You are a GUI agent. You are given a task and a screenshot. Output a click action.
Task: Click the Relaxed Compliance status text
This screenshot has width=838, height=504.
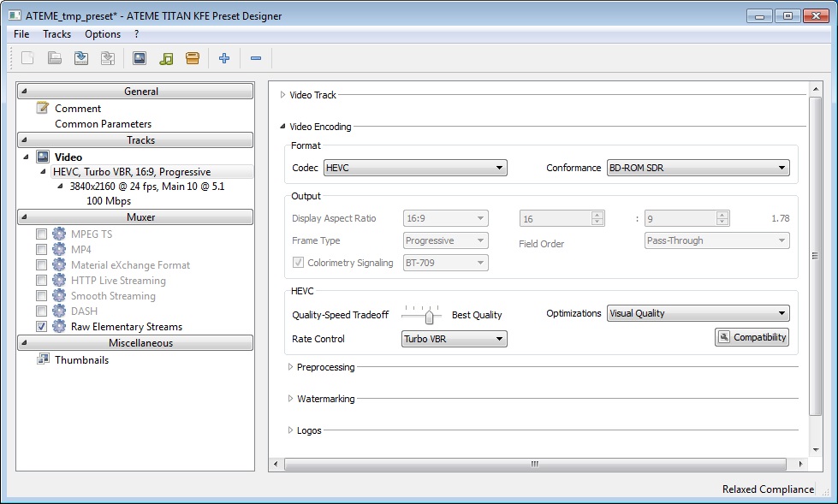coord(768,489)
